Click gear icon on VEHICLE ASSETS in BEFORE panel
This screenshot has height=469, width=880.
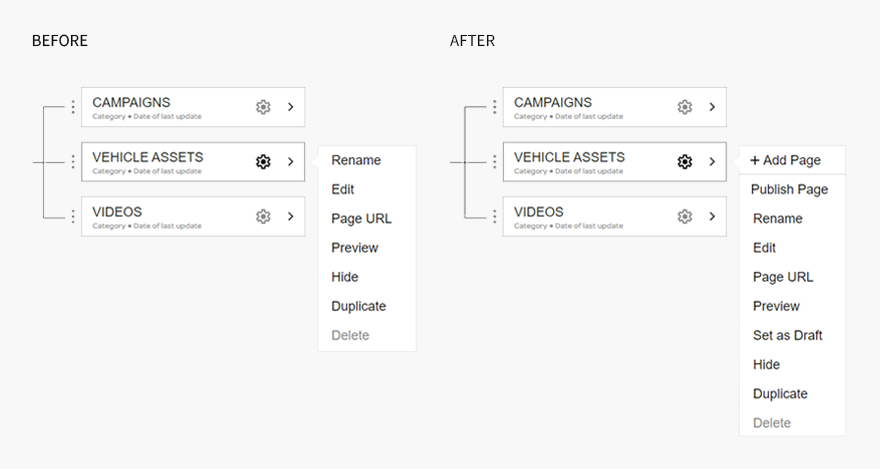coord(263,162)
